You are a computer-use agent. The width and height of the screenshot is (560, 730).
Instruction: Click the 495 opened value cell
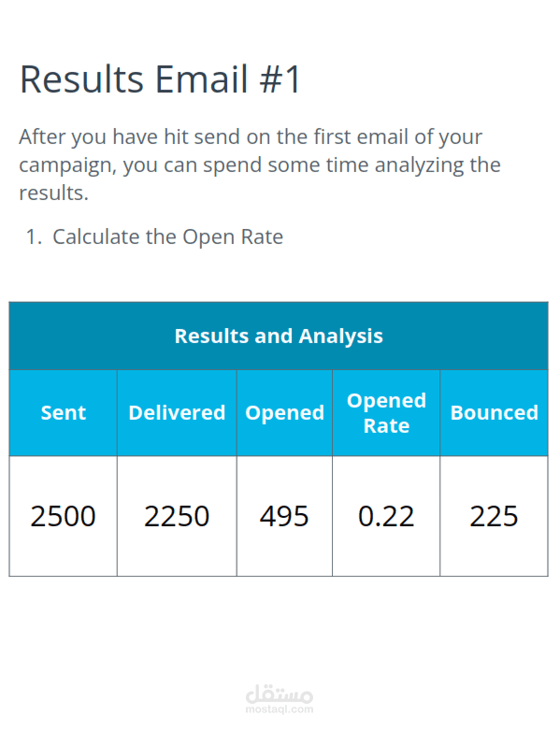pyautogui.click(x=284, y=516)
